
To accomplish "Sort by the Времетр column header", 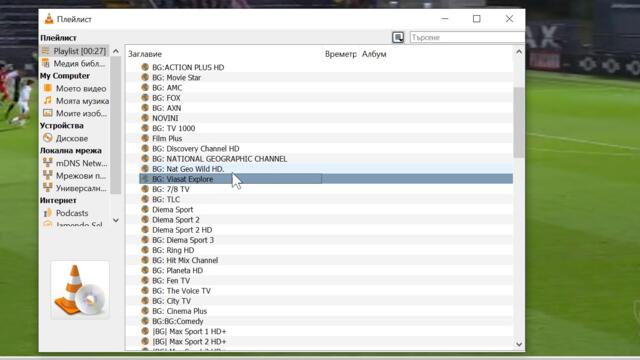I will [340, 54].
